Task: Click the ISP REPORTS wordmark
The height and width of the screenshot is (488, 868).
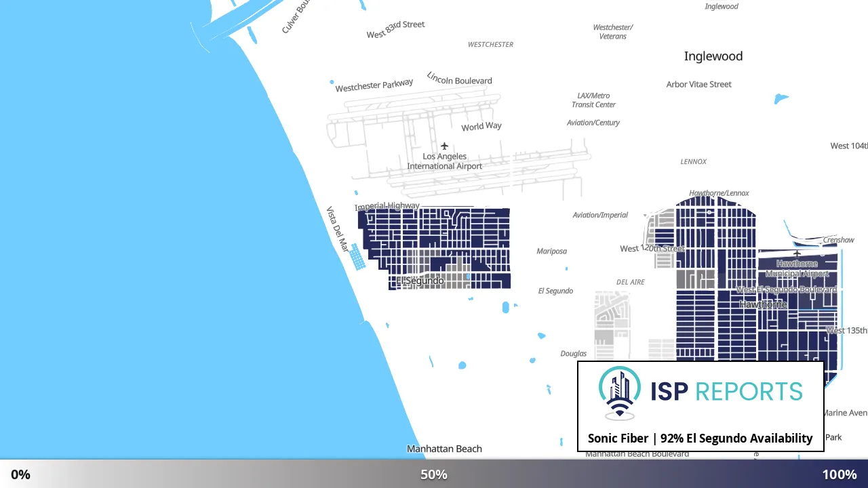Action: pyautogui.click(x=726, y=391)
